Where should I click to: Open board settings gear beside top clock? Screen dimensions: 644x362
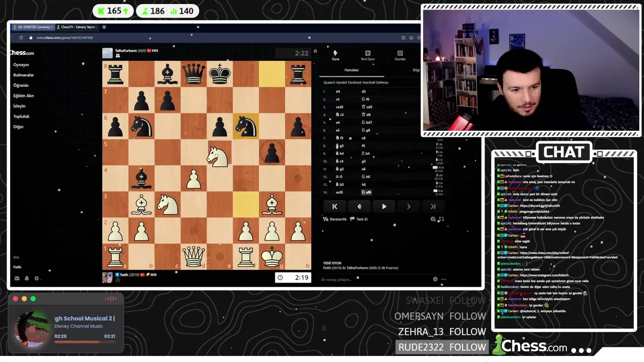(x=315, y=51)
